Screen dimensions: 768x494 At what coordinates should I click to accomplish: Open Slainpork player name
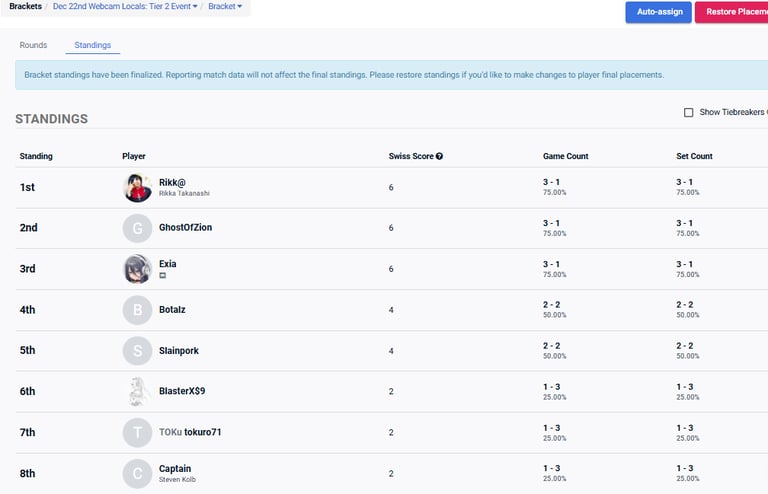178,351
